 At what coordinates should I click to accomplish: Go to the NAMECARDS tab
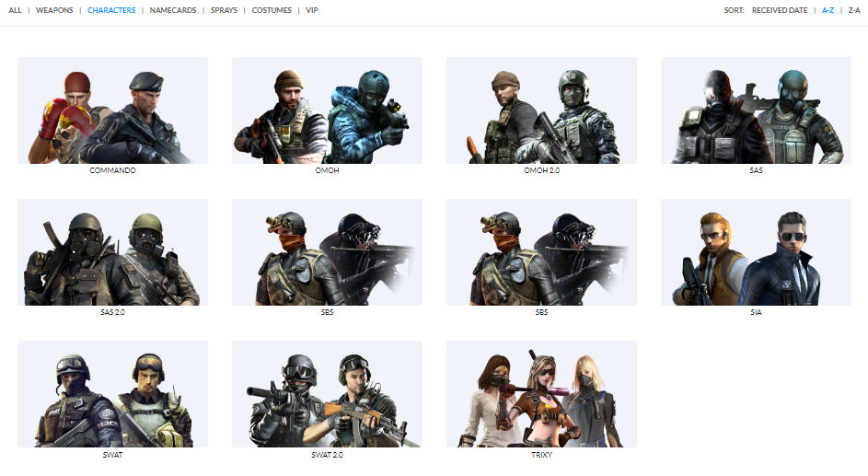pyautogui.click(x=173, y=10)
